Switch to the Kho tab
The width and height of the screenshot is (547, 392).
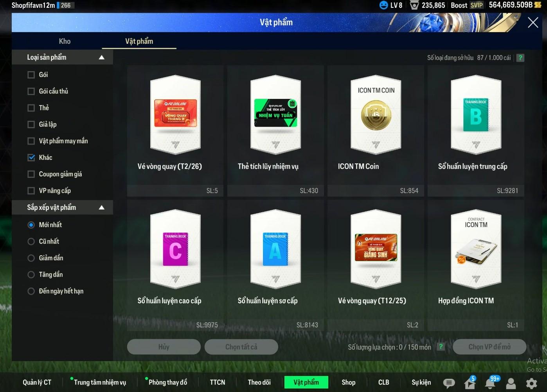tap(65, 41)
